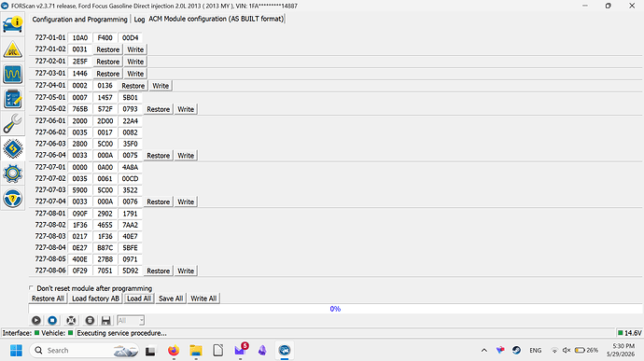Viewport: 644px width, 361px height.
Task: Click the F400 field in row 727-01-01
Action: (105, 38)
